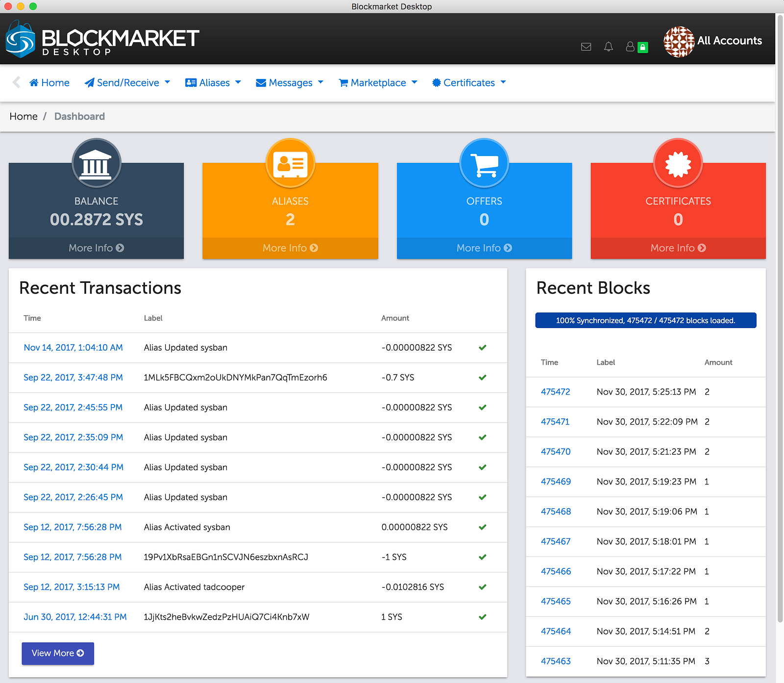784x683 pixels.
Task: Open transaction dated Nov 14, 2017, 1:04:10 AM
Action: [73, 348]
